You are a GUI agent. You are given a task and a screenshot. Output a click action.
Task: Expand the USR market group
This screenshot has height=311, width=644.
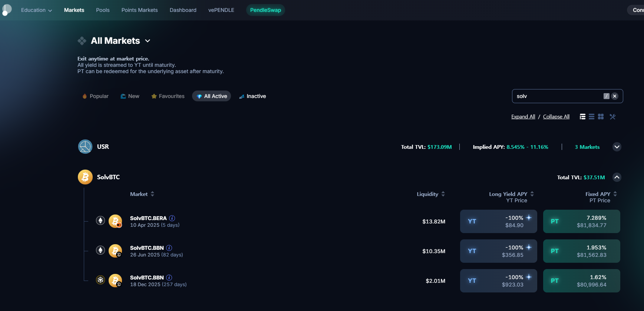click(x=617, y=147)
